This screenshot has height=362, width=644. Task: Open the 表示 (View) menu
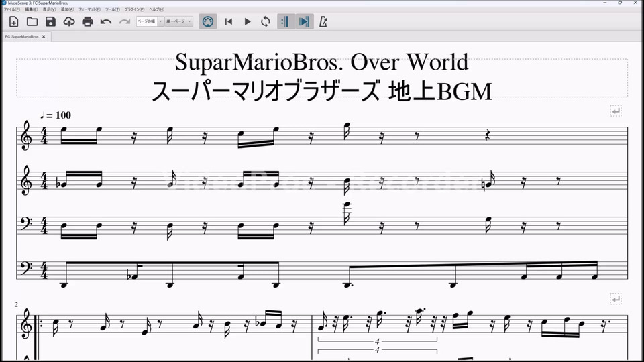coord(49,9)
